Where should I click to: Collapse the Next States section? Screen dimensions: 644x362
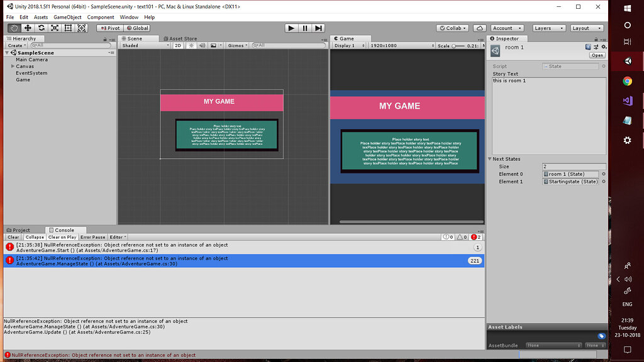pos(490,159)
